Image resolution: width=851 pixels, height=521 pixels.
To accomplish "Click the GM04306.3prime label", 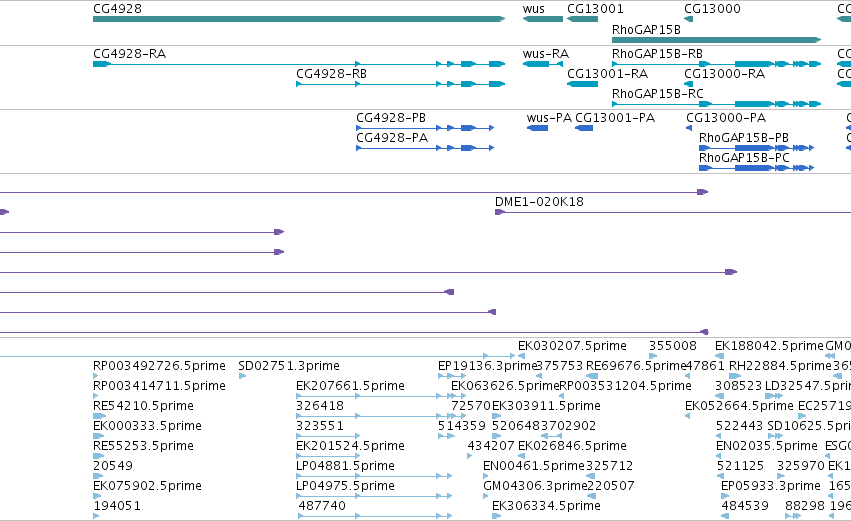I will pos(535,486).
